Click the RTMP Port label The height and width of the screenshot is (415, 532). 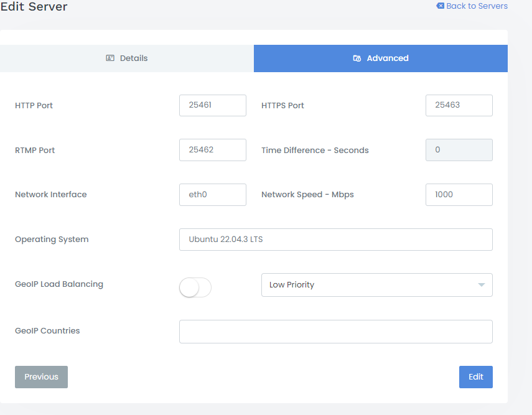tap(35, 151)
